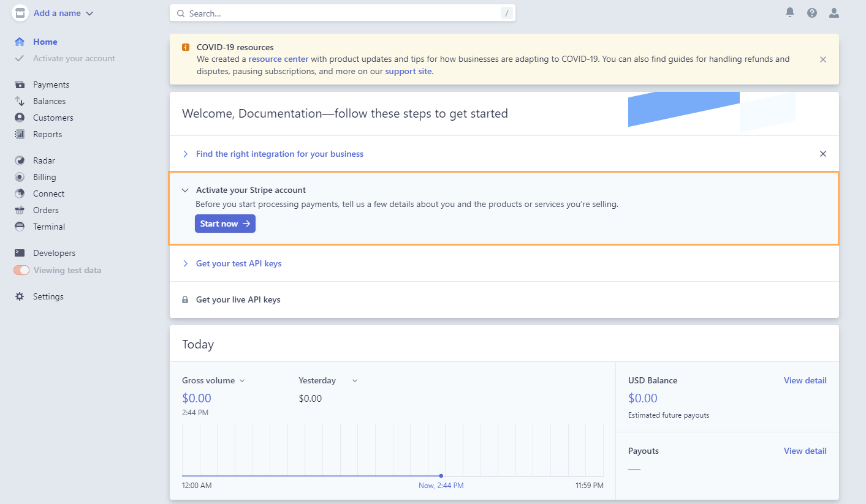Open the Reports section
The width and height of the screenshot is (866, 504).
[x=47, y=134]
